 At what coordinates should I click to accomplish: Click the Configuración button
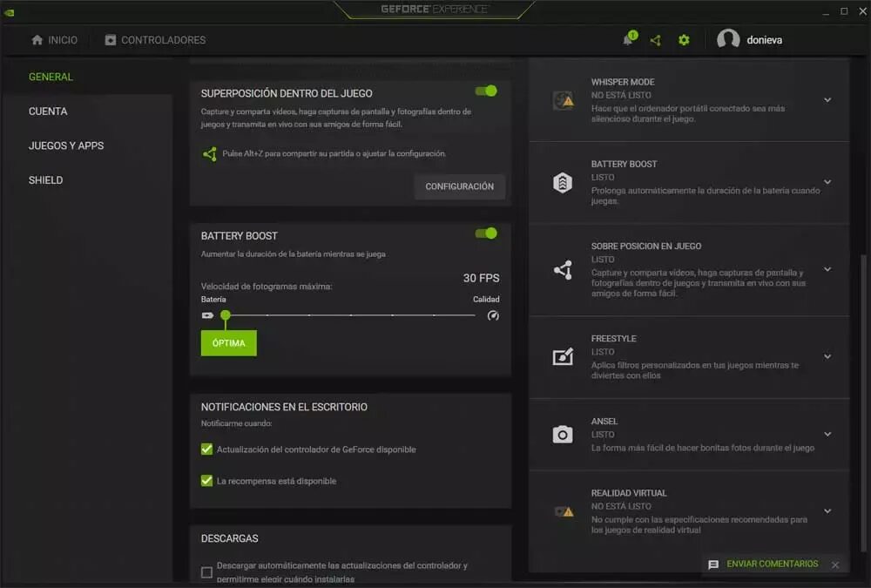coord(459,186)
